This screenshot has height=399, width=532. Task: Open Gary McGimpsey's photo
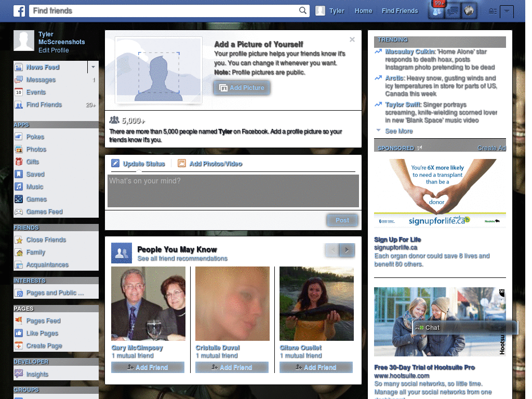pos(148,303)
